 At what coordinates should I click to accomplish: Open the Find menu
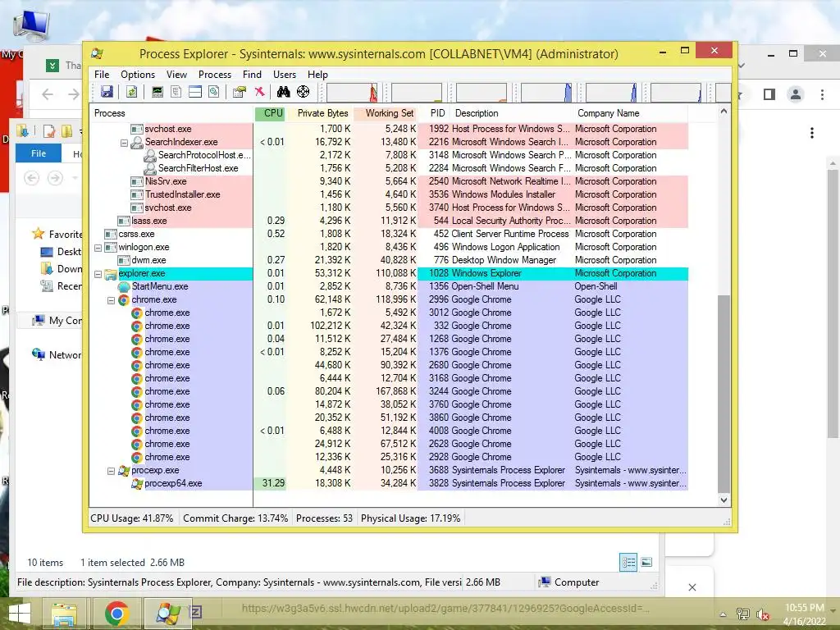pyautogui.click(x=252, y=75)
